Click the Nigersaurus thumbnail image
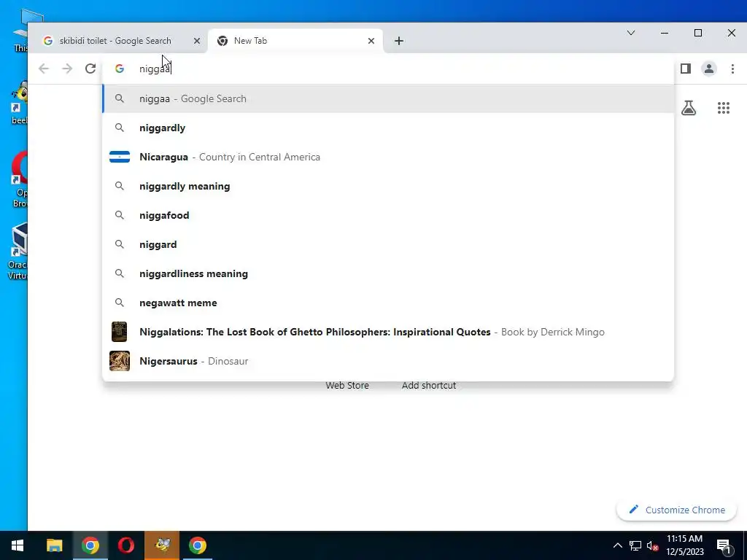 tap(120, 361)
